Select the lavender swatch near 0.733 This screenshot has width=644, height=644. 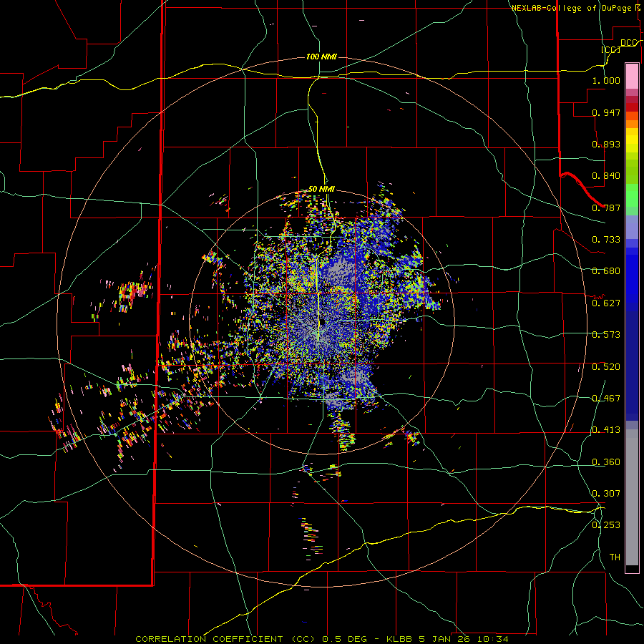point(632,227)
